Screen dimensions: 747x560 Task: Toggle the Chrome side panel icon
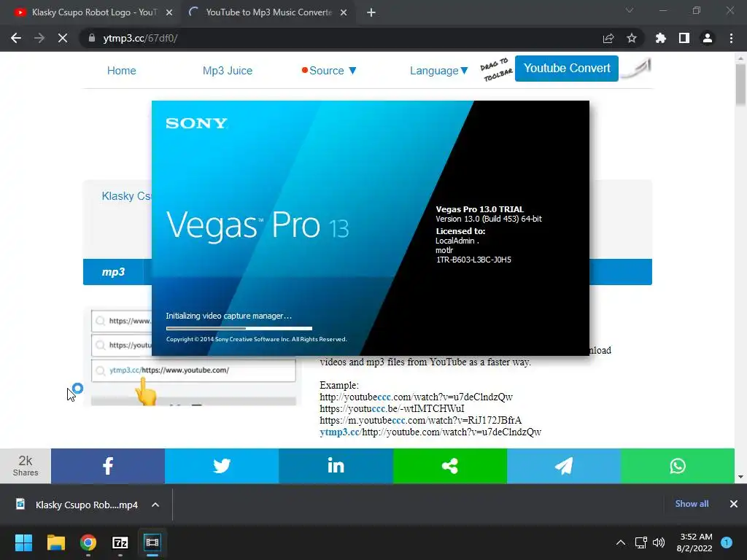pyautogui.click(x=684, y=38)
